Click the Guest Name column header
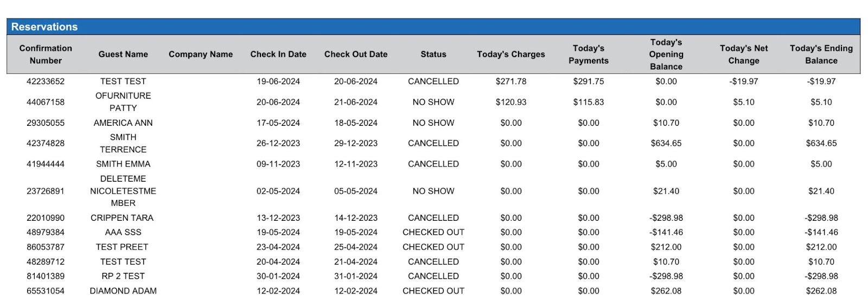Viewport: 868px width, 300px height. click(123, 54)
